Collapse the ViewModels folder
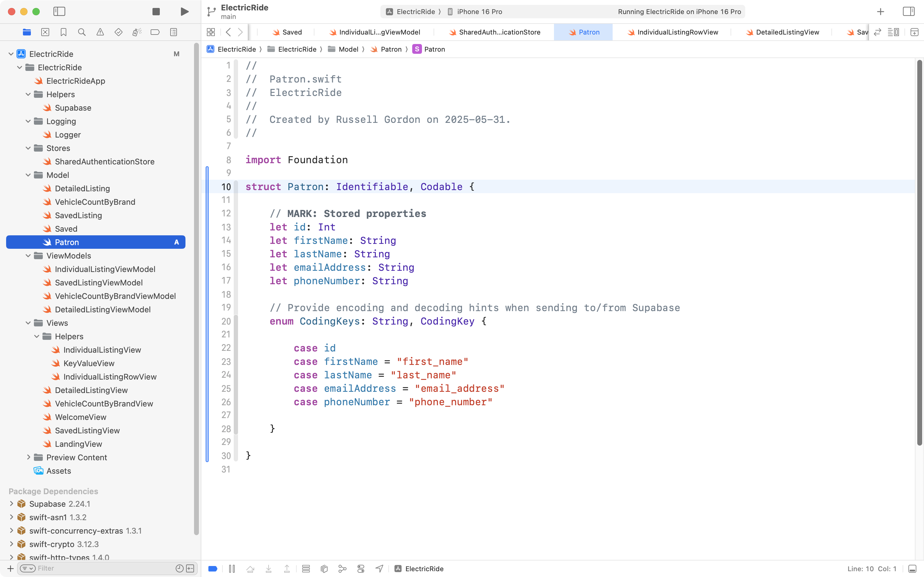 point(28,256)
